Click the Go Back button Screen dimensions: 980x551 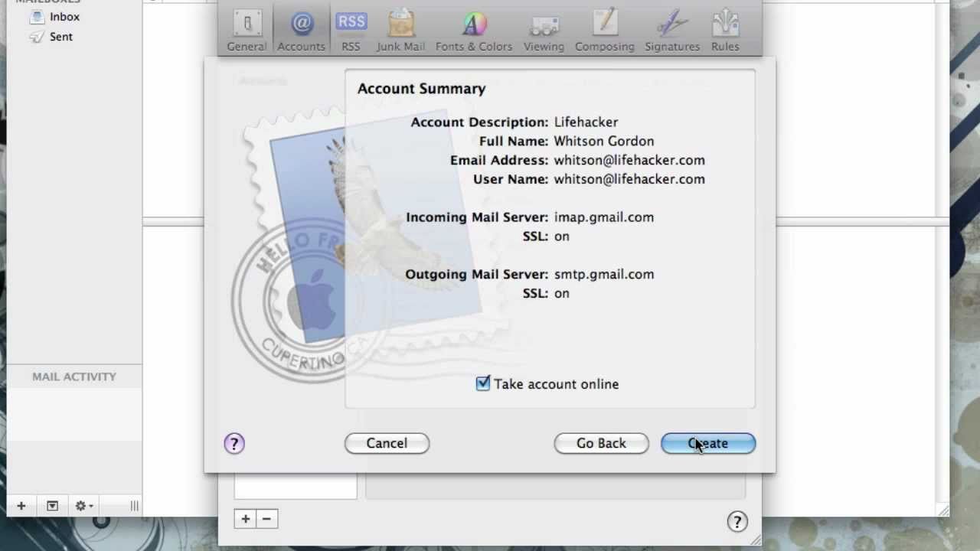pos(601,443)
